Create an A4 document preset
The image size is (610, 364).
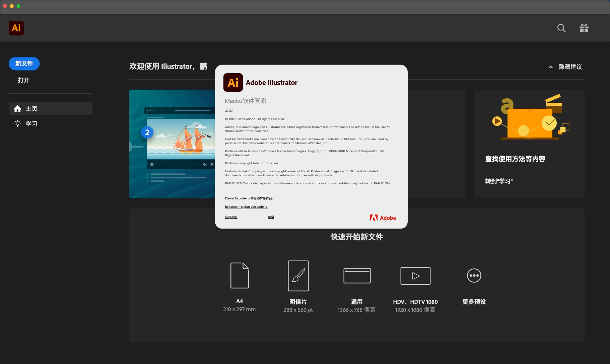pos(240,275)
